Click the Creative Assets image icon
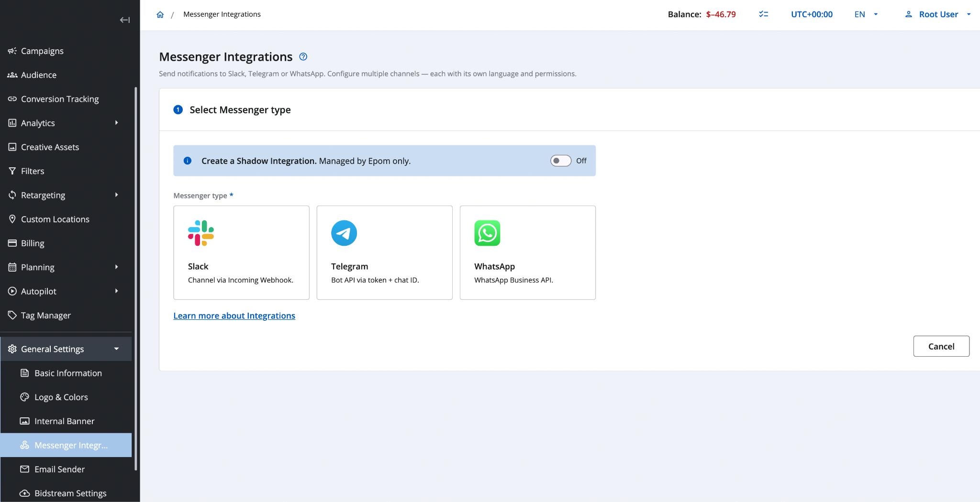Image resolution: width=980 pixels, height=502 pixels. 12,147
